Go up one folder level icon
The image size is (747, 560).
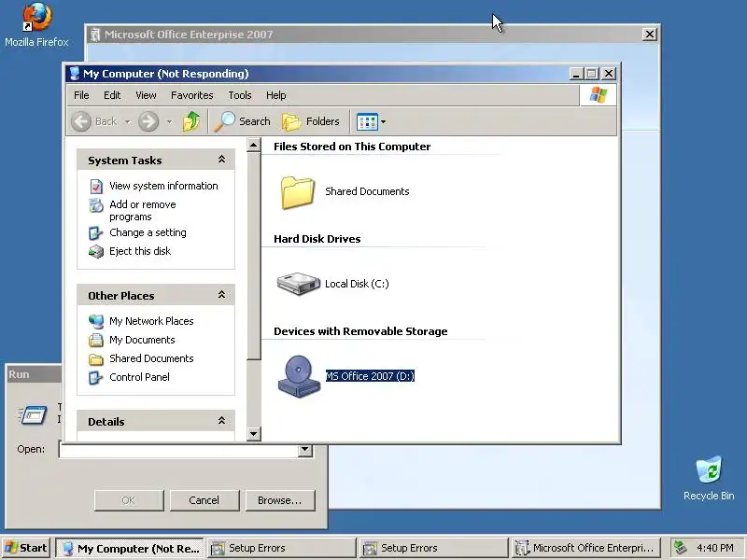(x=191, y=121)
